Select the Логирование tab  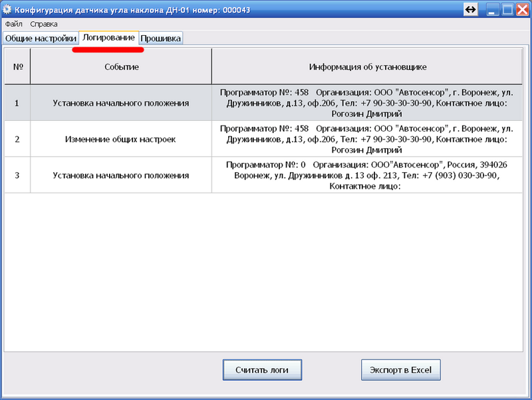point(108,38)
